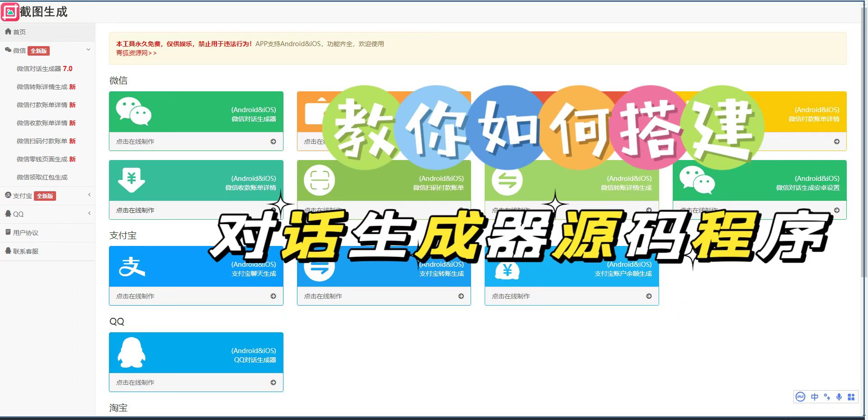Click arrow icon on 支付宝聊天生成 card footer

(x=273, y=296)
